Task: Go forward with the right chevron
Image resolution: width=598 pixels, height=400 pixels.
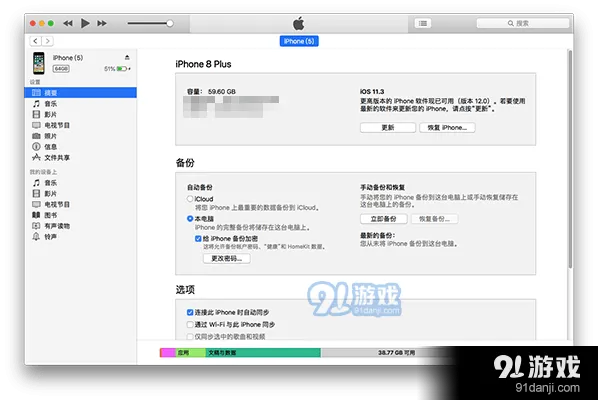Action: (47, 41)
